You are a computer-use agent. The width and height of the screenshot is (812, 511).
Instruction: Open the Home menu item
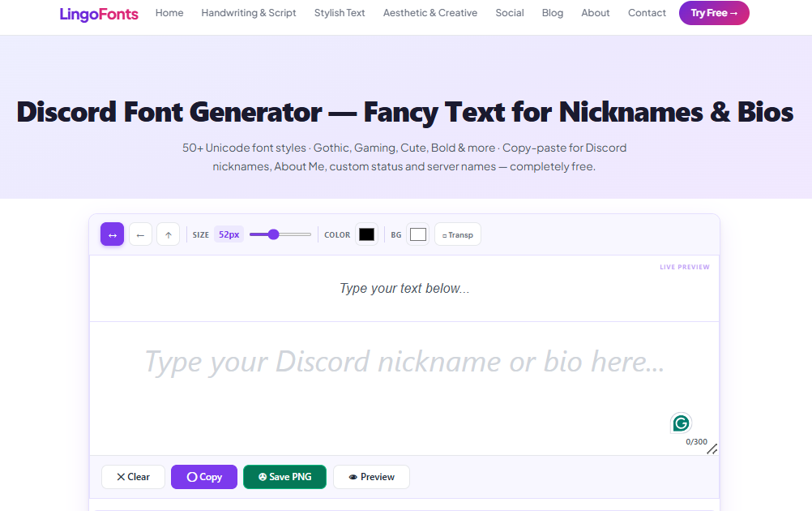pos(169,13)
